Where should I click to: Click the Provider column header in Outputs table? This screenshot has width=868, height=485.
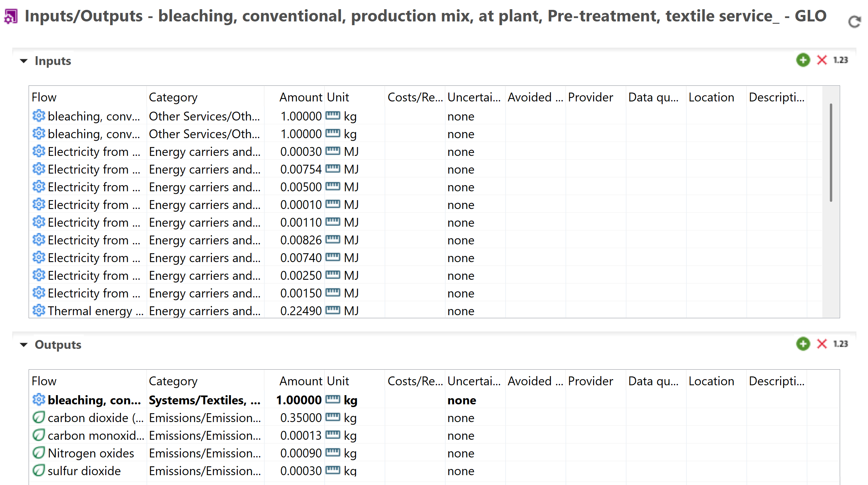point(590,381)
